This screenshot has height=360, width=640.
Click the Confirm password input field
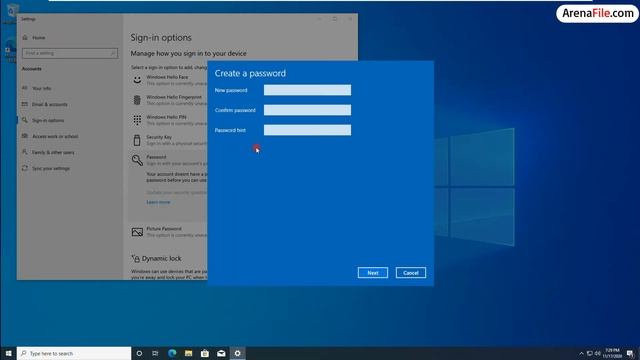pyautogui.click(x=307, y=110)
